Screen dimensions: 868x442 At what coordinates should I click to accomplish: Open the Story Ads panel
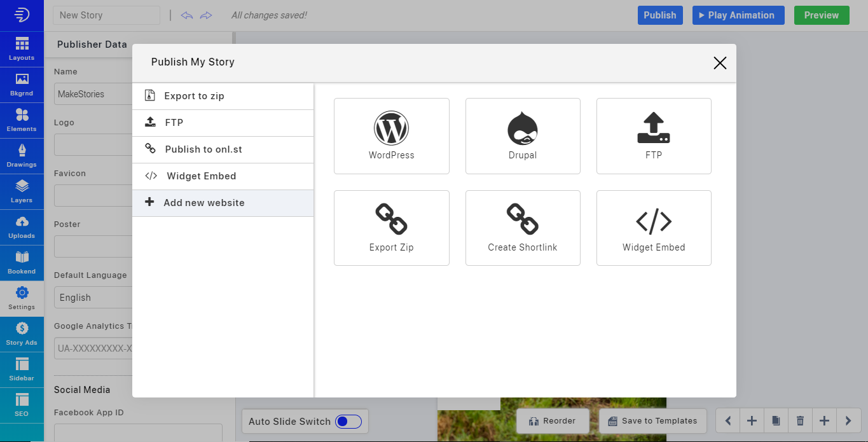pyautogui.click(x=22, y=334)
